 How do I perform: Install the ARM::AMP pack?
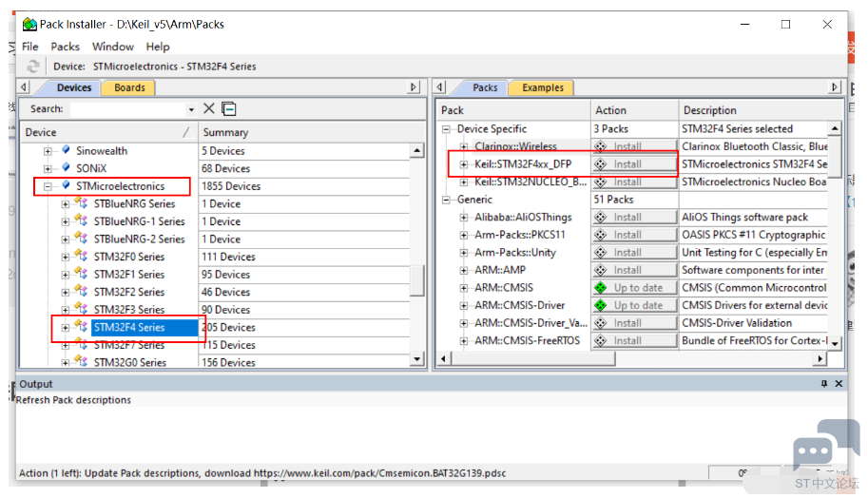coord(634,271)
